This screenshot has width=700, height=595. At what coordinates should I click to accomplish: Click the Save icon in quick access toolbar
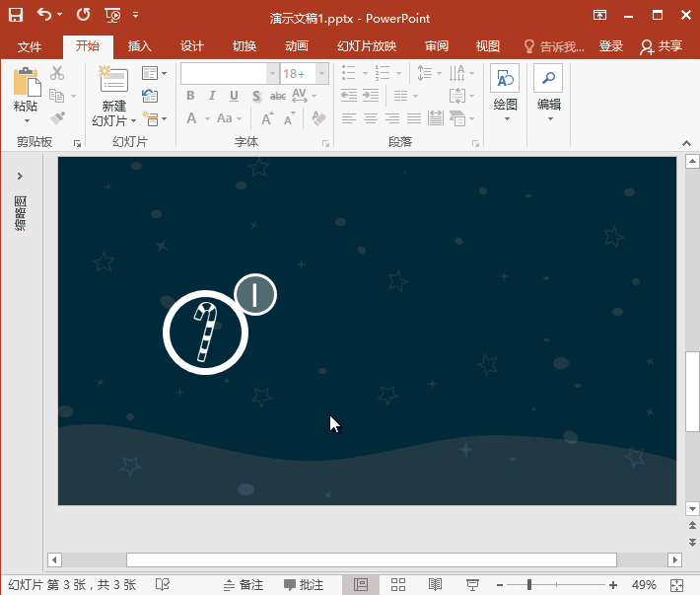tap(16, 15)
